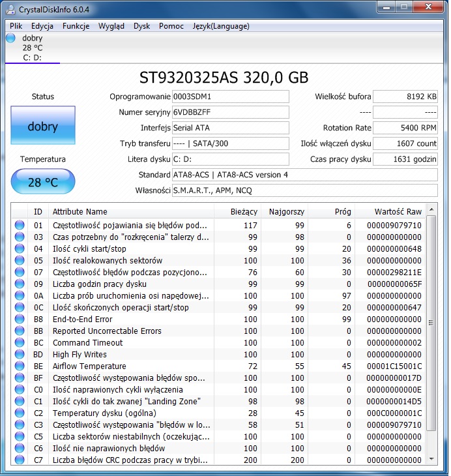The height and width of the screenshot is (476, 451).
Task: Click the Tryb transferu field SATA/300
Action: pos(230,143)
